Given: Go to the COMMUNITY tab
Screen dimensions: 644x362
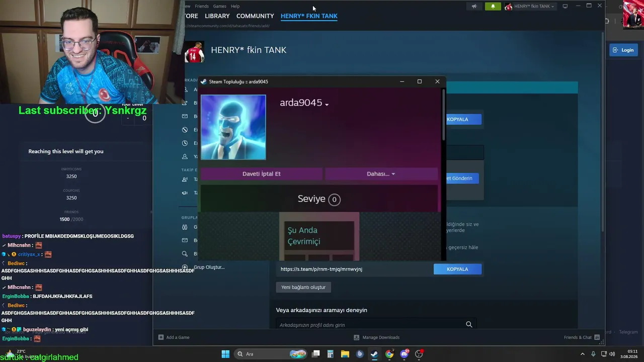Looking at the screenshot, I should pos(255,16).
